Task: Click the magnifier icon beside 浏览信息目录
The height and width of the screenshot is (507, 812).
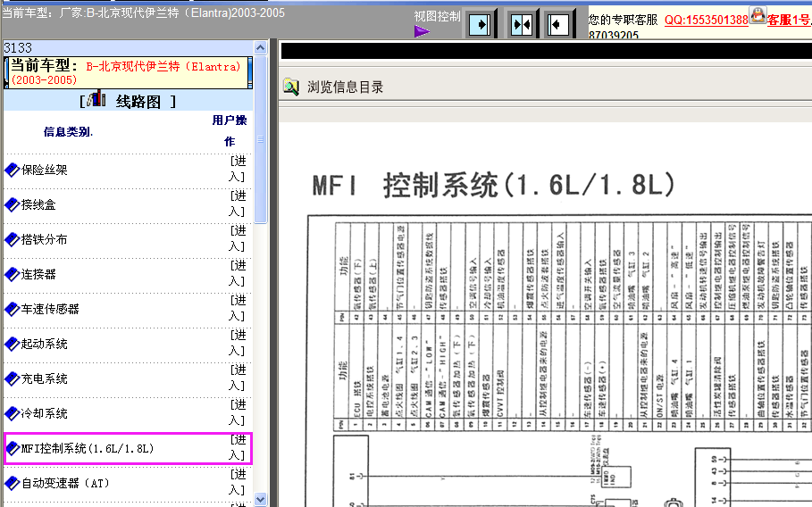Action: (x=291, y=87)
